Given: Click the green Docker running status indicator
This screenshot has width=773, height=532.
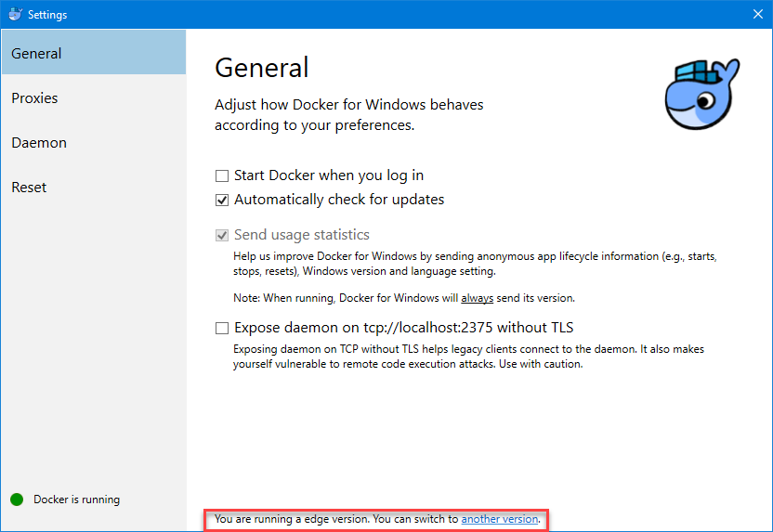Looking at the screenshot, I should click(17, 500).
